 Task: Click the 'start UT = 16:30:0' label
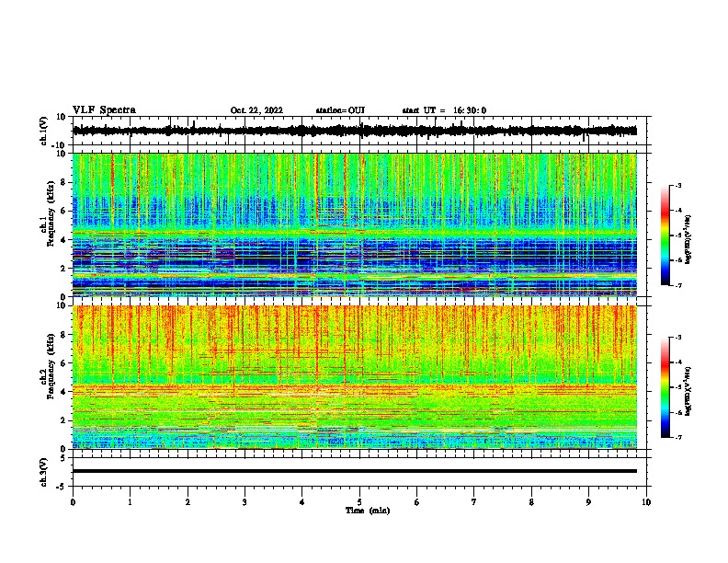pos(444,110)
